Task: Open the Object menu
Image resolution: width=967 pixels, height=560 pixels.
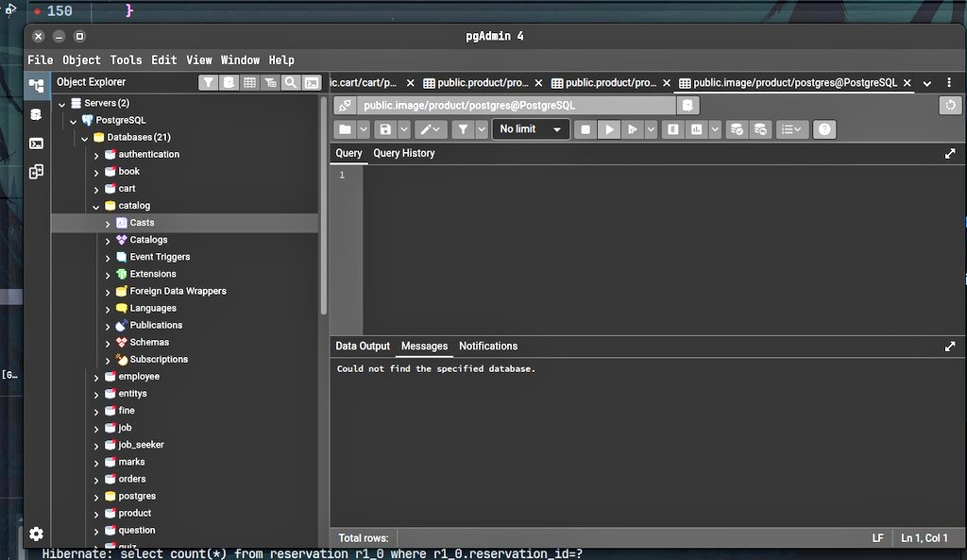Action: [x=81, y=59]
